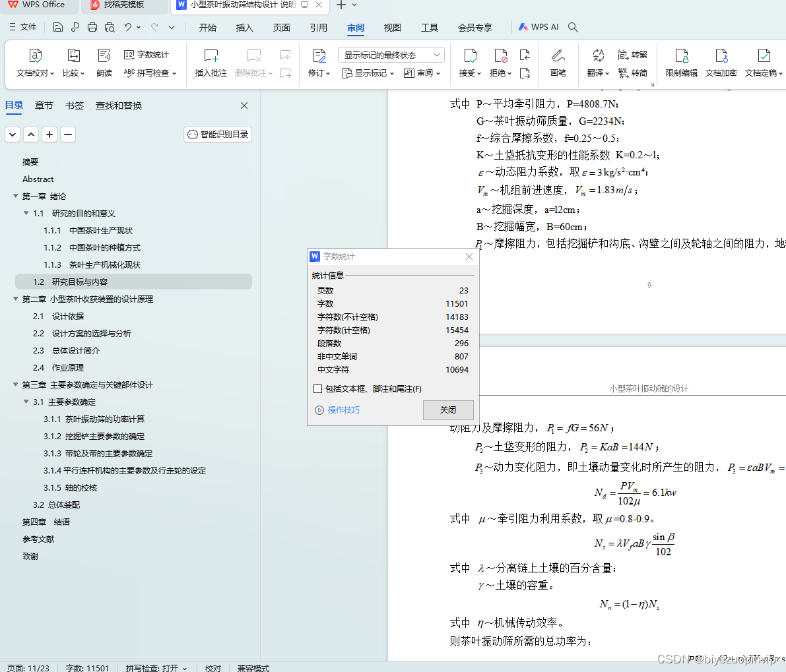
Task: Click the minus button in outline panel
Action: coord(68,134)
